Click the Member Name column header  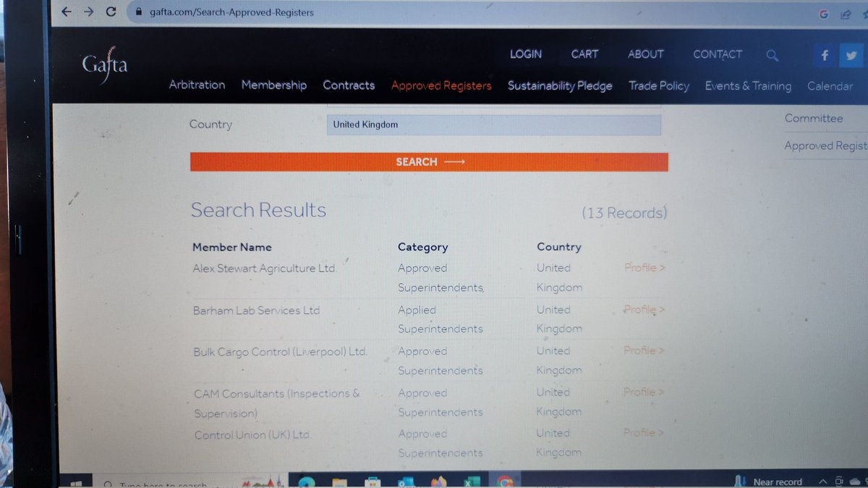tap(232, 247)
